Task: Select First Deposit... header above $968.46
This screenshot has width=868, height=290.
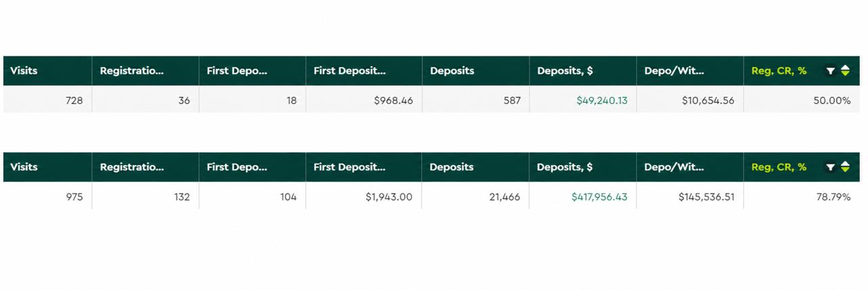Action: coord(350,71)
